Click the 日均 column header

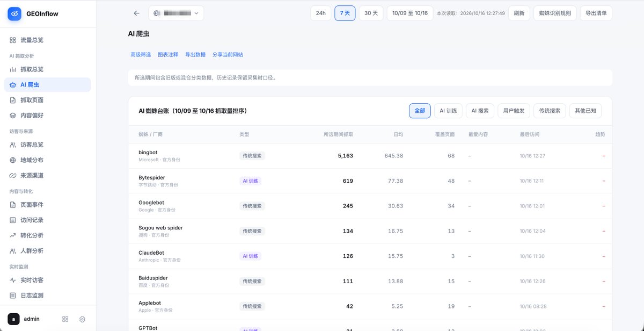[x=398, y=134]
